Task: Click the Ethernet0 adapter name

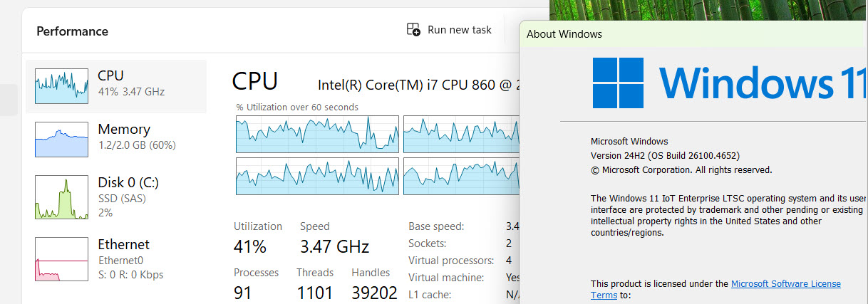Action: click(x=120, y=261)
